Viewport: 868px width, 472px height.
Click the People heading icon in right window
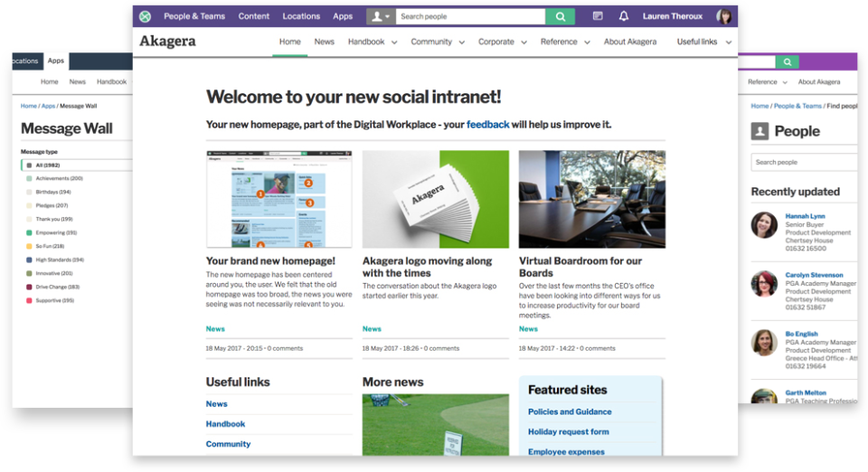point(759,131)
